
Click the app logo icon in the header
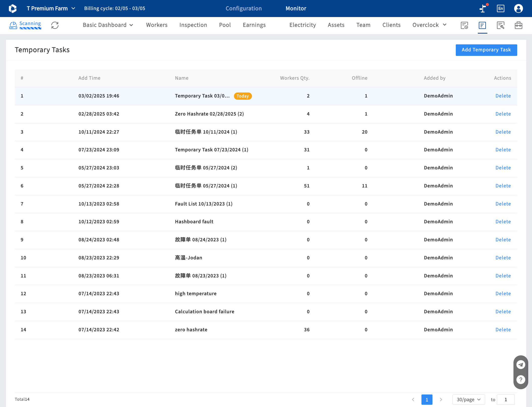[x=13, y=9]
